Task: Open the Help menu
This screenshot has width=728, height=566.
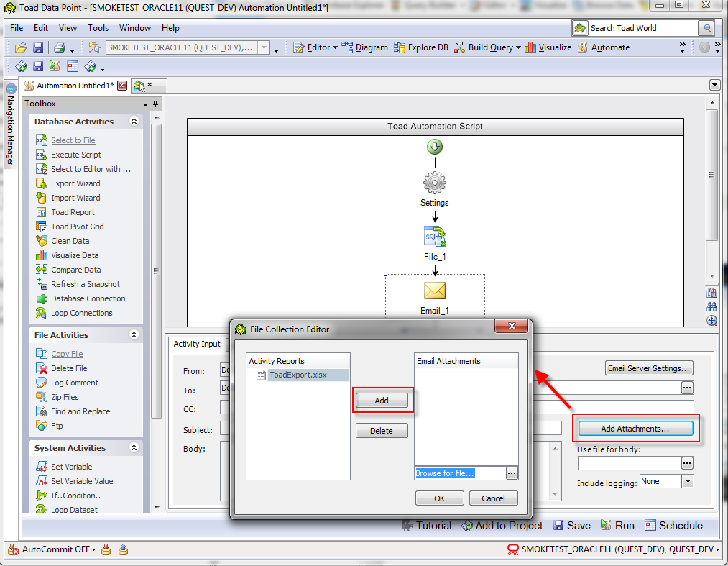Action: 170,28
